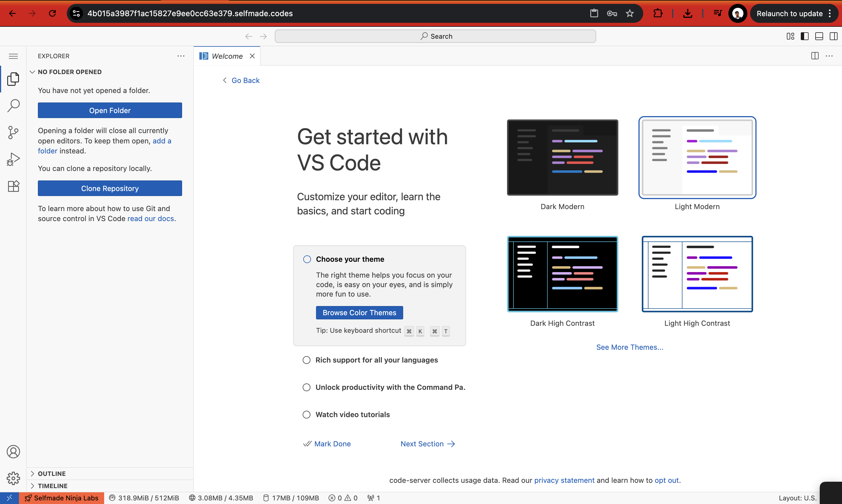Reload the browser page
The height and width of the screenshot is (504, 842).
[x=52, y=13]
